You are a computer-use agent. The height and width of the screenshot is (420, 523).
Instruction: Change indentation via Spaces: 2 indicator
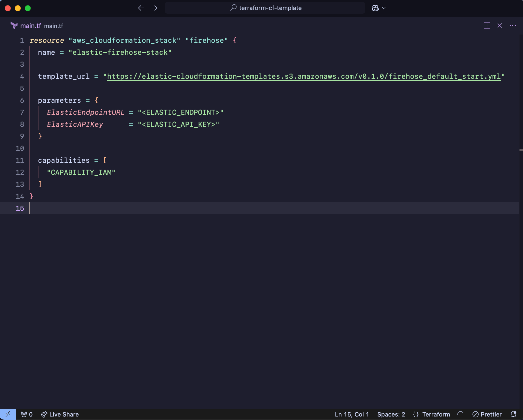pos(391,414)
